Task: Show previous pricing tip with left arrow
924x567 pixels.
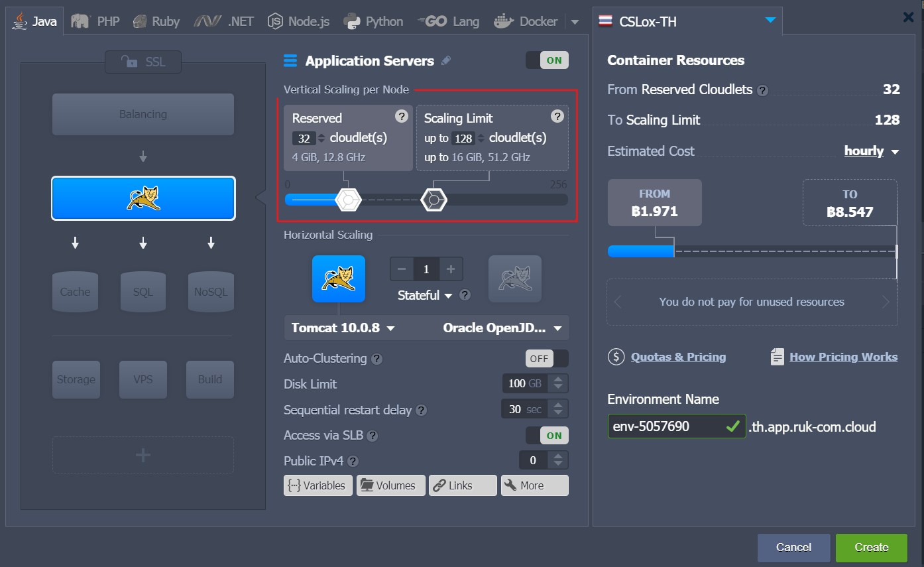Action: (618, 302)
